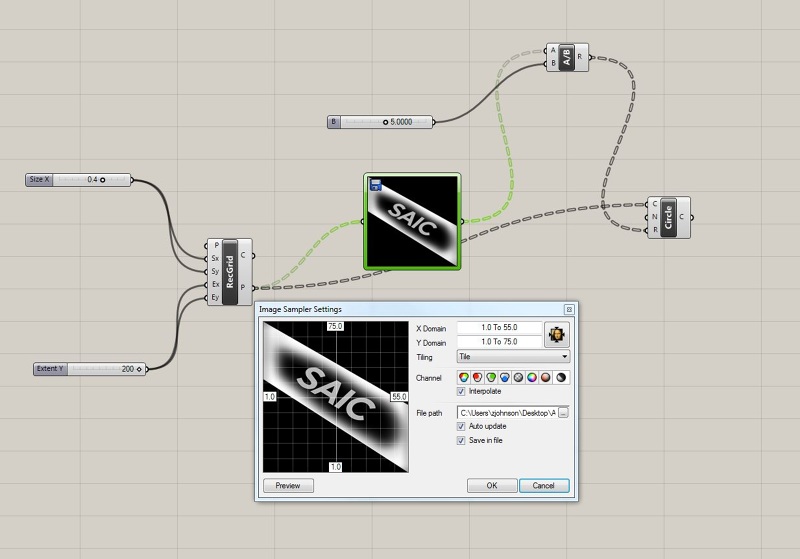This screenshot has width=800, height=559.
Task: Uncheck the Save in file option
Action: point(461,440)
